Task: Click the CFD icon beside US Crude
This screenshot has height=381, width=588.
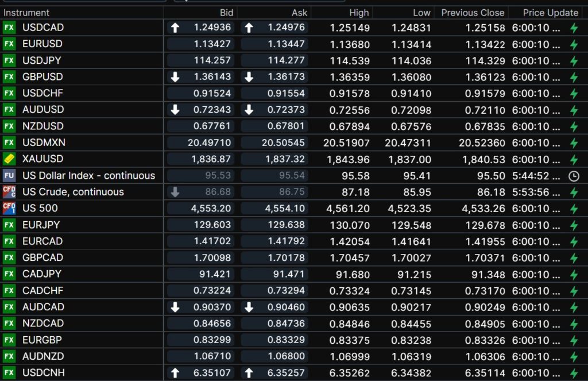Action: (9, 192)
